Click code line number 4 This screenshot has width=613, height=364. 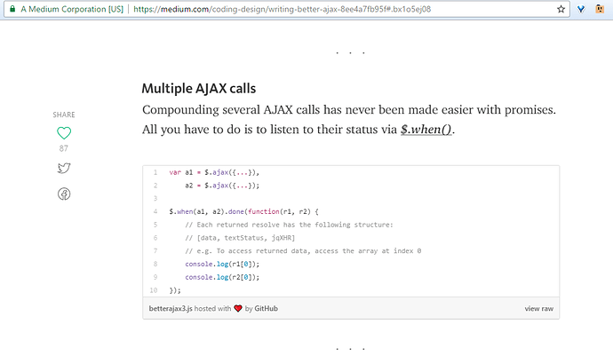tap(155, 211)
